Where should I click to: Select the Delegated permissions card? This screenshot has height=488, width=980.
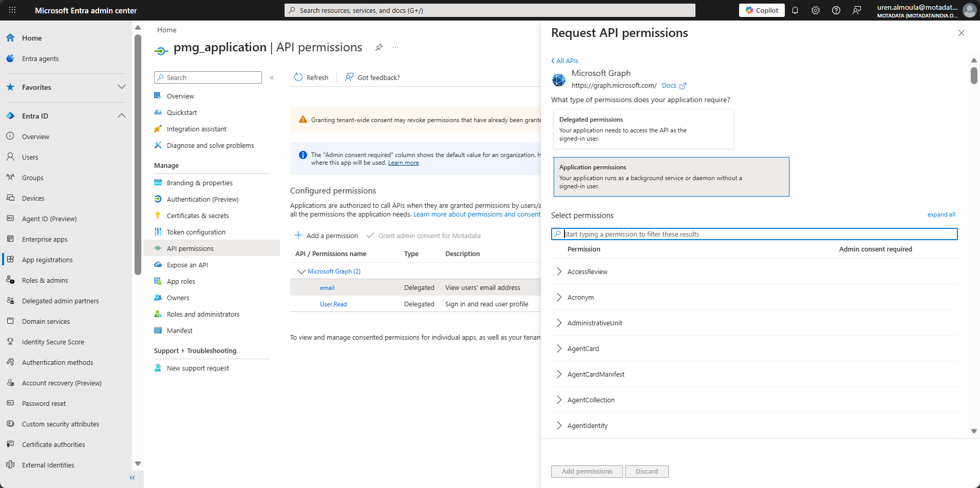tap(643, 129)
